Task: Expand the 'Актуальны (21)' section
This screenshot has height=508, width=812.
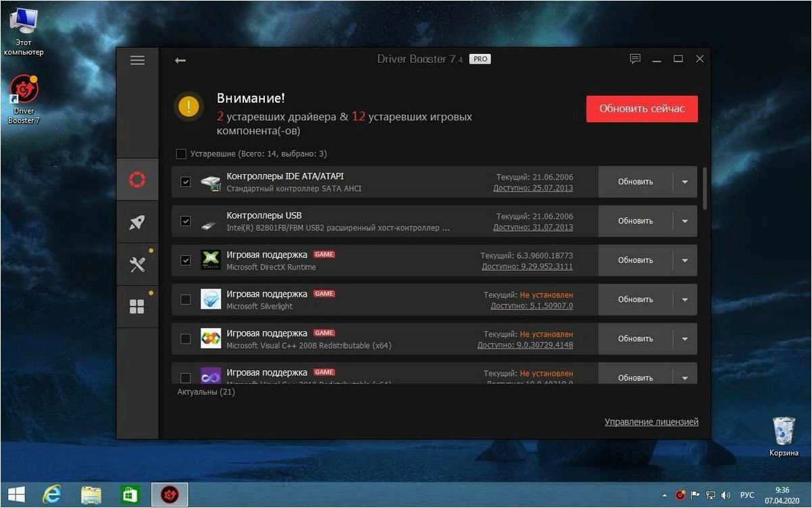Action: tap(206, 392)
